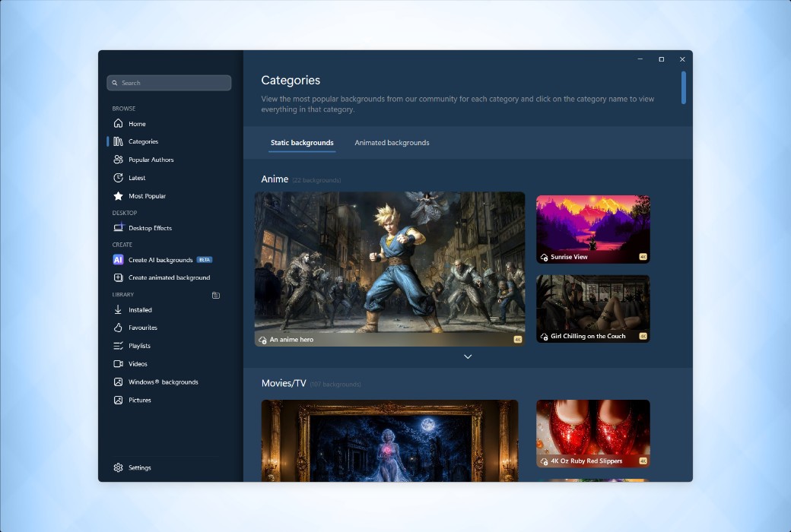Open the 4K Oz Ruby Red Slippers thumbnail
Image resolution: width=791 pixels, height=532 pixels.
(x=592, y=434)
